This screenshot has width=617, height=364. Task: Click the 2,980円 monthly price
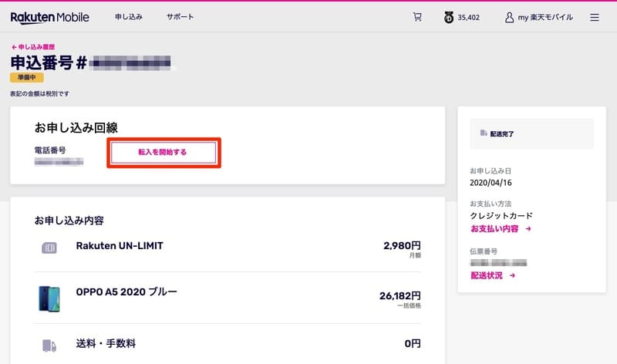click(402, 245)
